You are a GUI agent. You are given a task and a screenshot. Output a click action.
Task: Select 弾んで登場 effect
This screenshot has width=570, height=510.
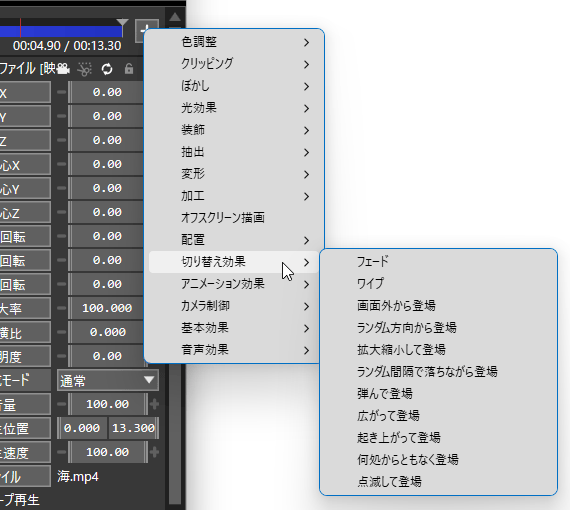click(438, 394)
